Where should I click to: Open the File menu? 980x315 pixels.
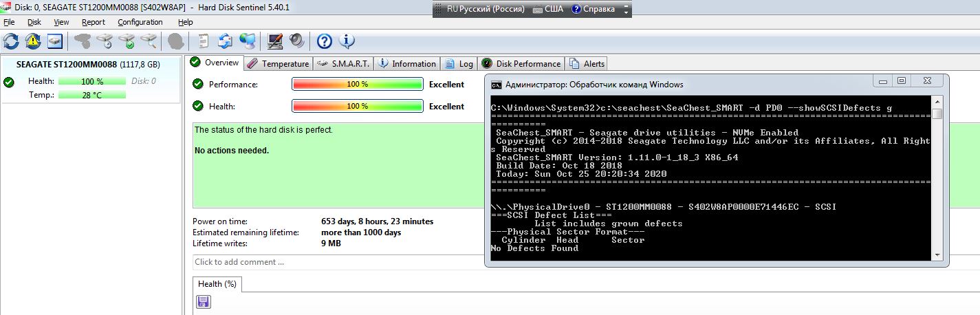pyautogui.click(x=9, y=22)
